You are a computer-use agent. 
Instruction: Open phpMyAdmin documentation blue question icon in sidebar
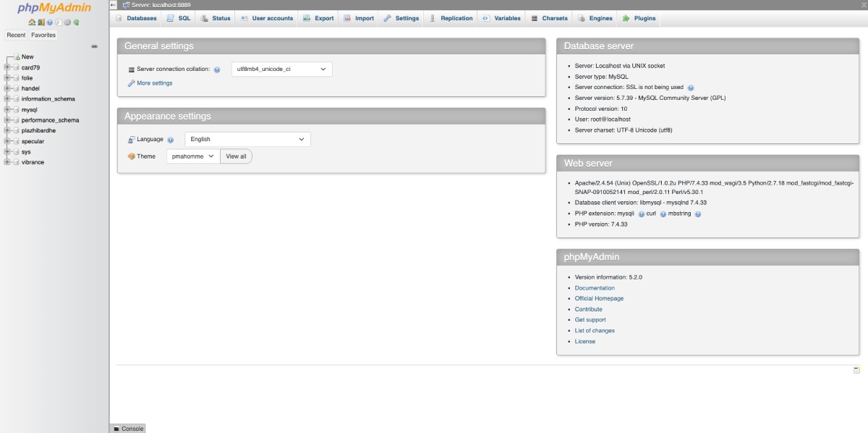pyautogui.click(x=49, y=22)
